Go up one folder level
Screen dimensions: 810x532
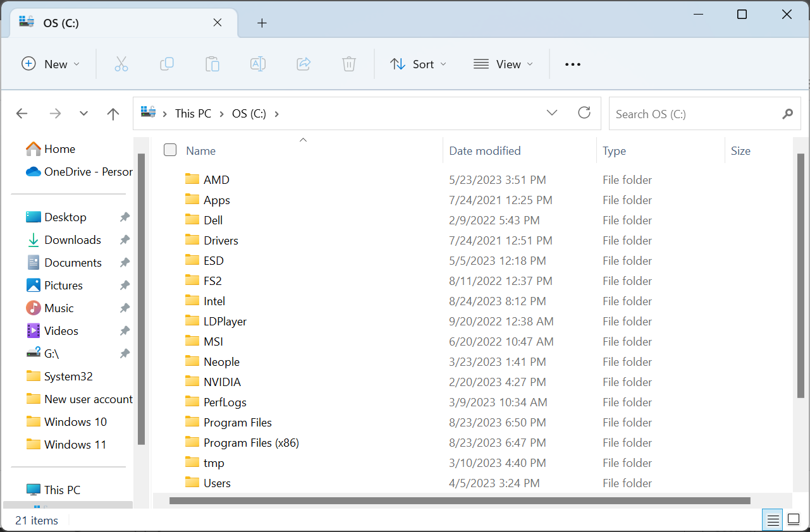[x=113, y=114]
